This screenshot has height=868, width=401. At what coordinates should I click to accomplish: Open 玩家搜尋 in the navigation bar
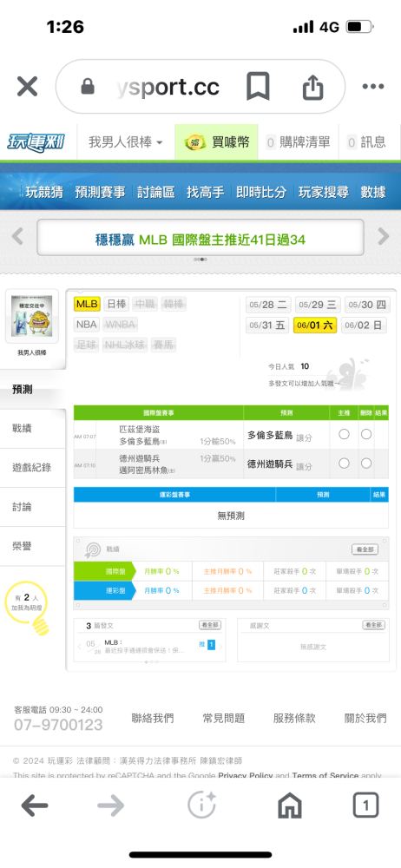[324, 192]
